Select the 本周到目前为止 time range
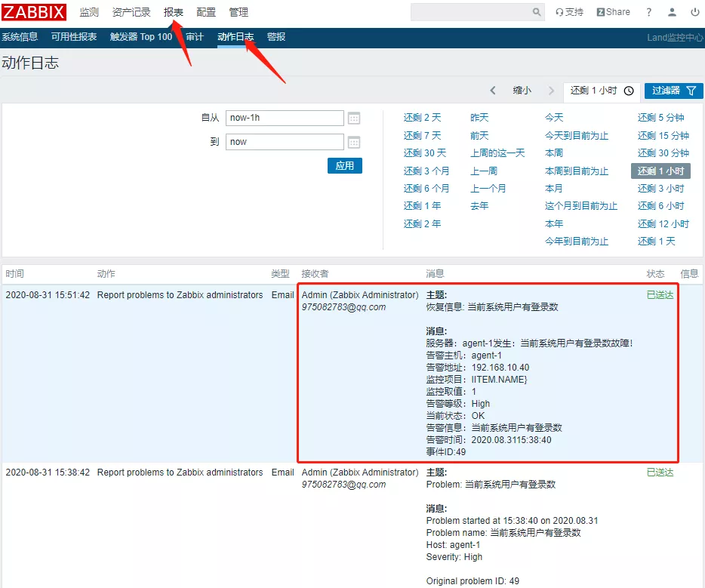The image size is (705, 588). (x=576, y=171)
